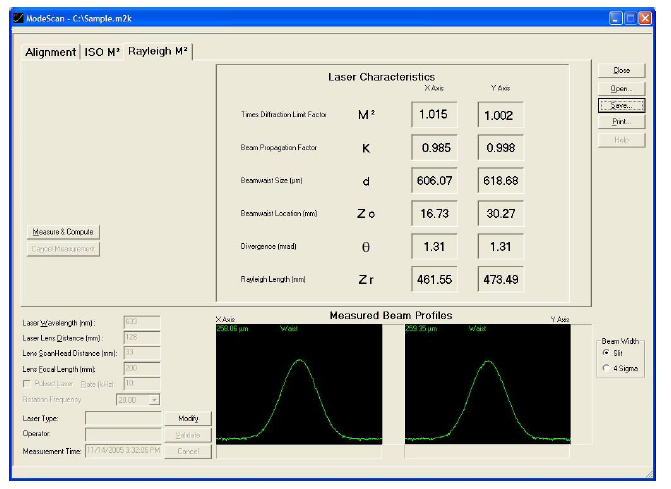The width and height of the screenshot is (671, 489).
Task: Click the Open... button
Action: (x=621, y=88)
